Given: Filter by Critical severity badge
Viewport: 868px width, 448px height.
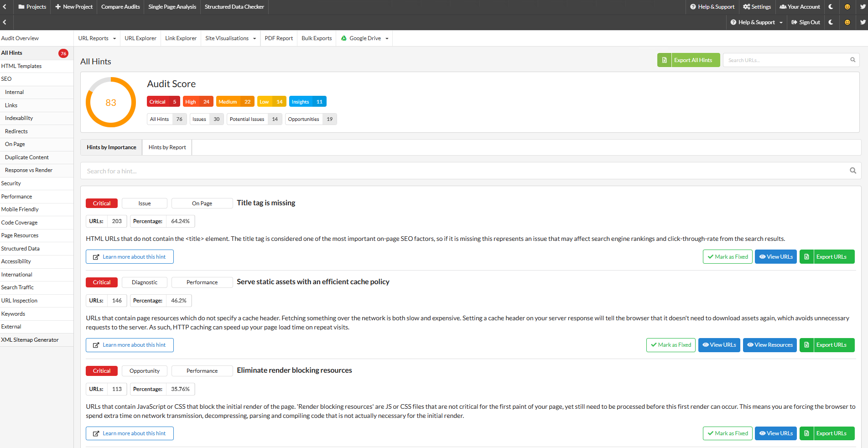Looking at the screenshot, I should pos(163,102).
